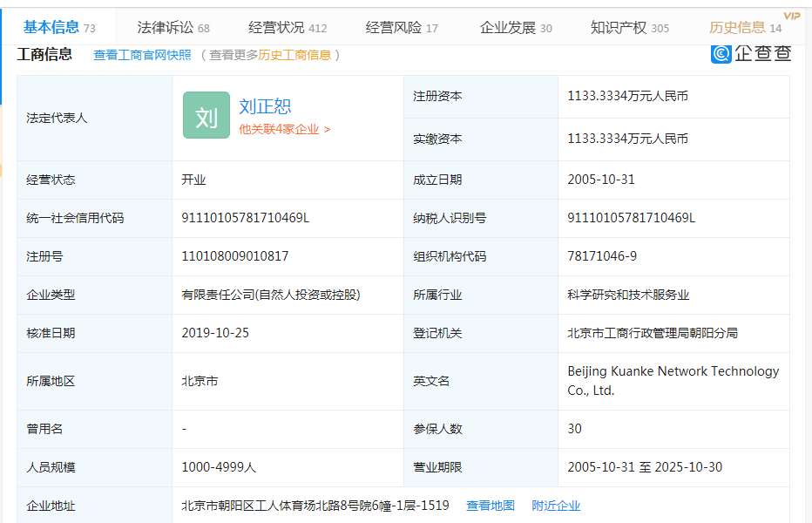
Task: Click the 北京市工商行政管理局朝阳分局 registration authority
Action: tap(653, 333)
